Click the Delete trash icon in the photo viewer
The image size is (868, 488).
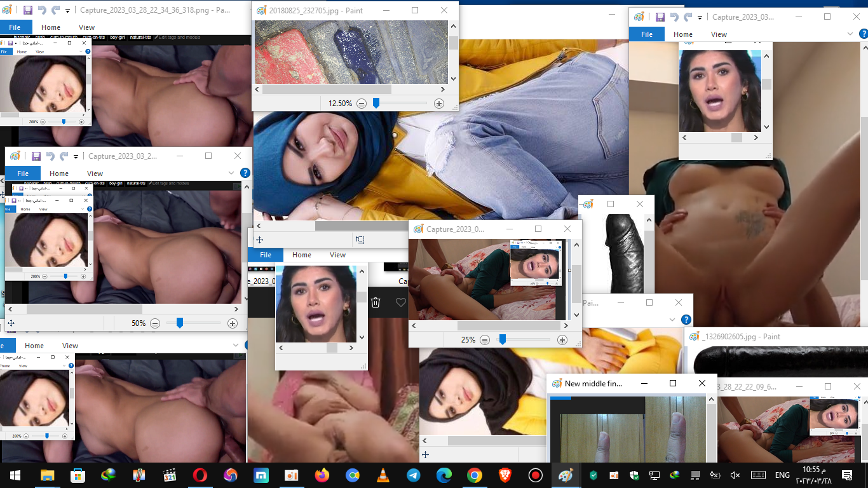pyautogui.click(x=376, y=302)
